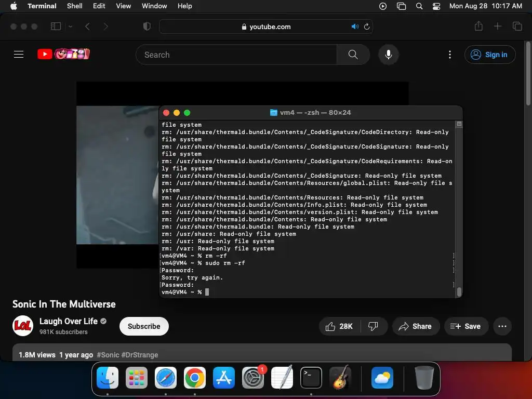532x399 pixels.
Task: Save the video to a playlist
Action: (x=466, y=326)
